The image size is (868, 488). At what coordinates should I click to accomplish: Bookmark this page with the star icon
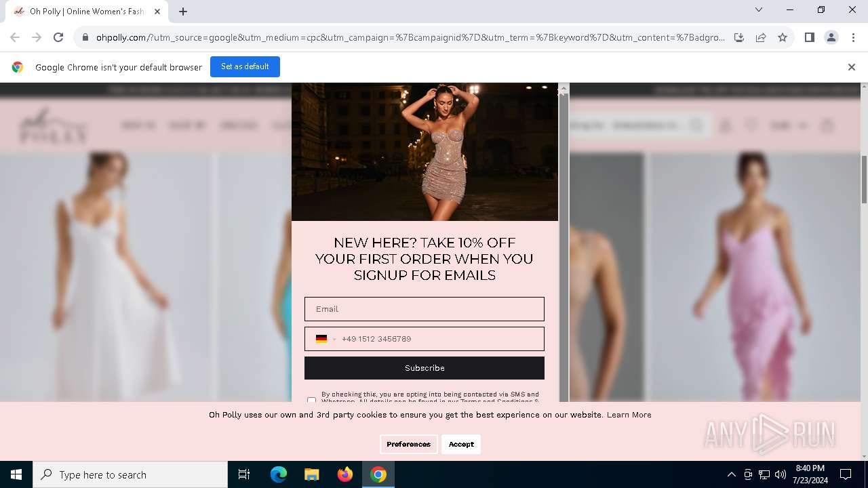pos(783,37)
